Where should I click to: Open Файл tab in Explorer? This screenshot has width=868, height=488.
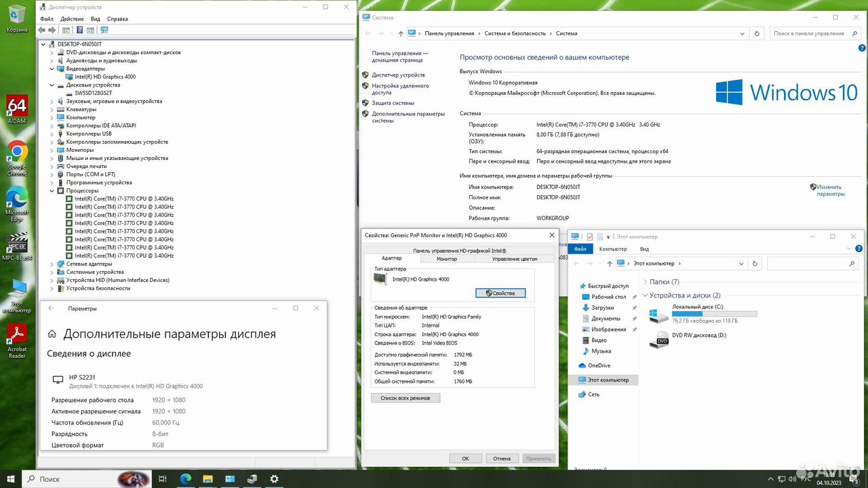pos(580,249)
